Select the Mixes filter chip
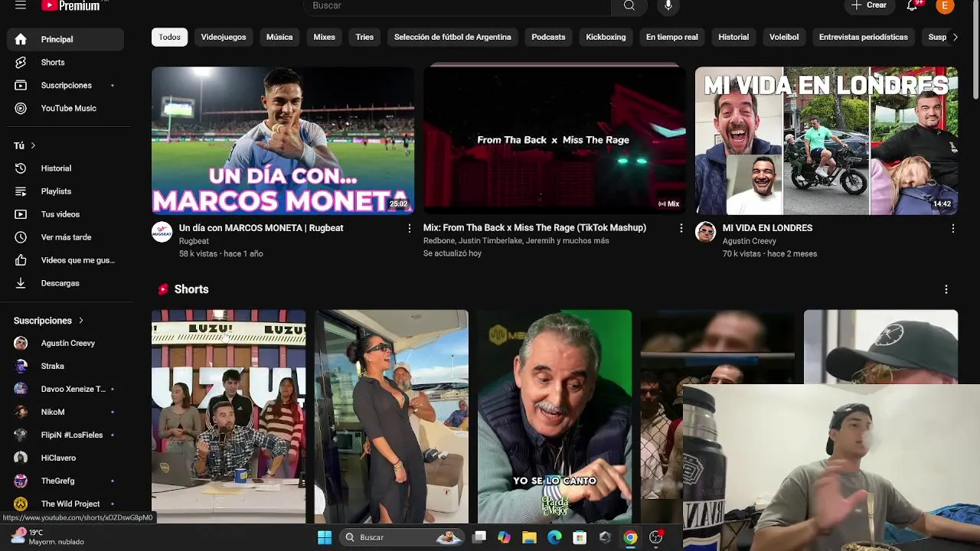 324,37
